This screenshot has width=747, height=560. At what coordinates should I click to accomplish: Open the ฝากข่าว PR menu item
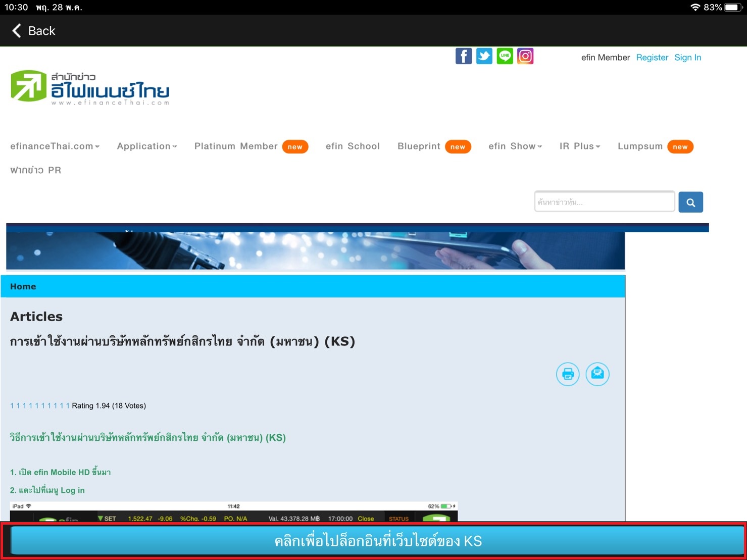(x=35, y=170)
